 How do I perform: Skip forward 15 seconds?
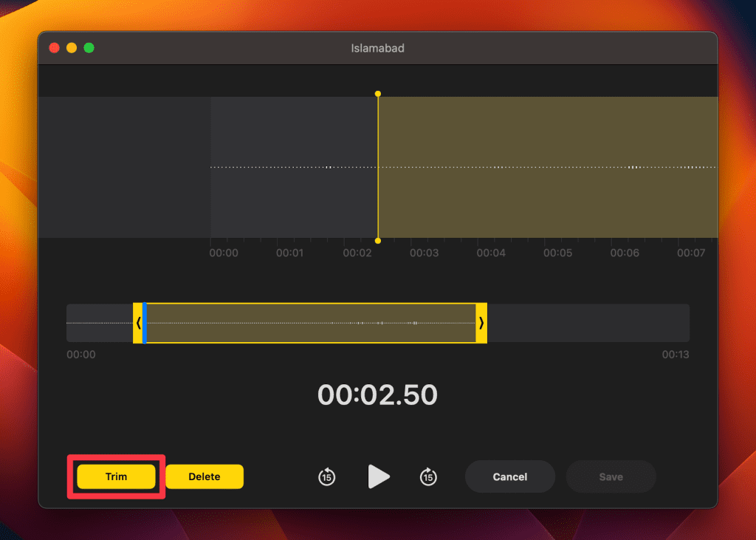428,477
